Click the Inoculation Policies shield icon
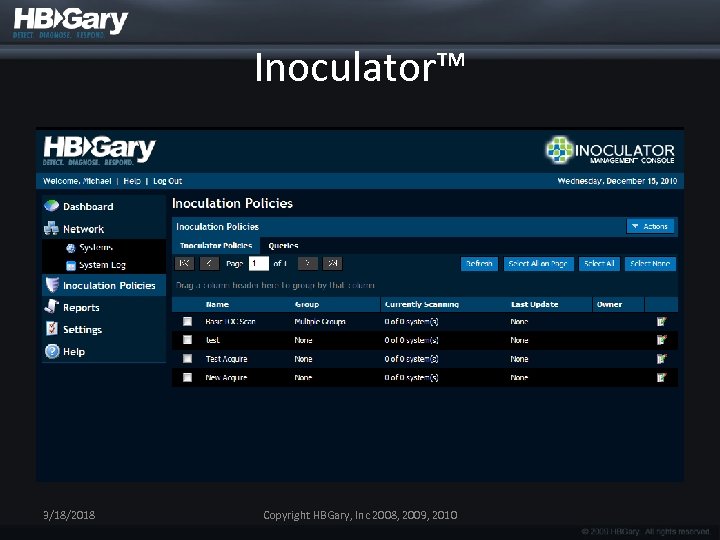Image resolution: width=720 pixels, height=540 pixels. 52,285
